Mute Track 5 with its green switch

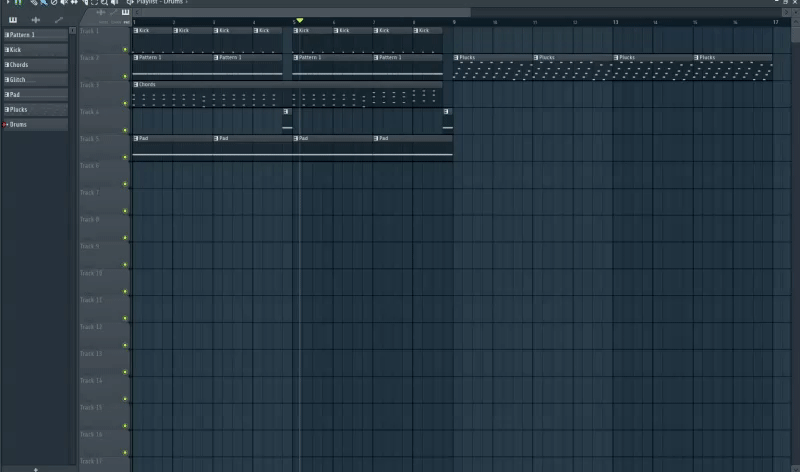coord(125,157)
